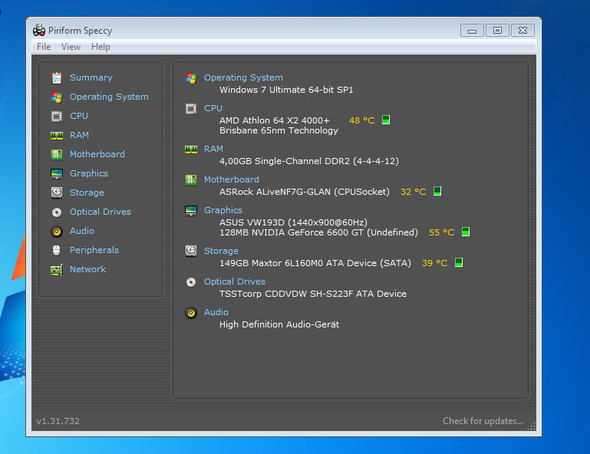Viewport: 590px width, 454px height.
Task: Click the Graphics heading link in summary
Action: [223, 210]
